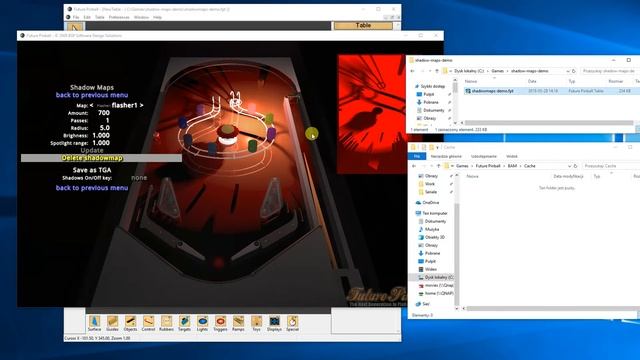Select the Displays tool in editor toolbar
This screenshot has width=640, height=360.
click(x=274, y=323)
